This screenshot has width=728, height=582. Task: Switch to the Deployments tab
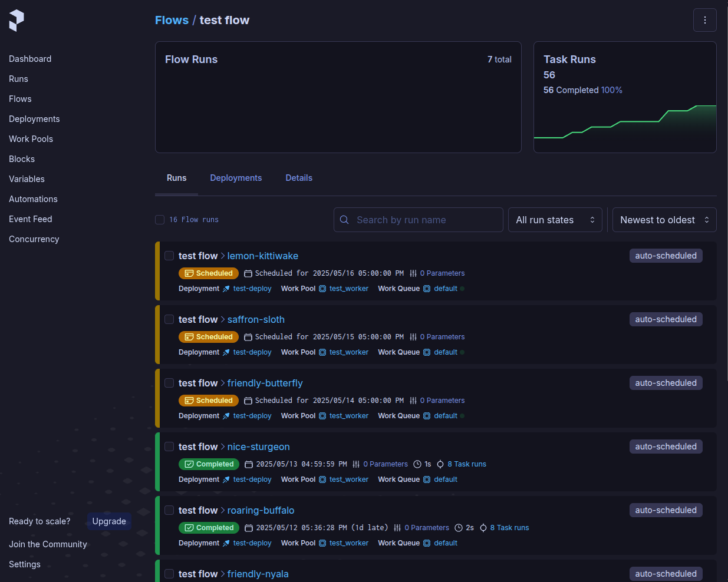236,178
